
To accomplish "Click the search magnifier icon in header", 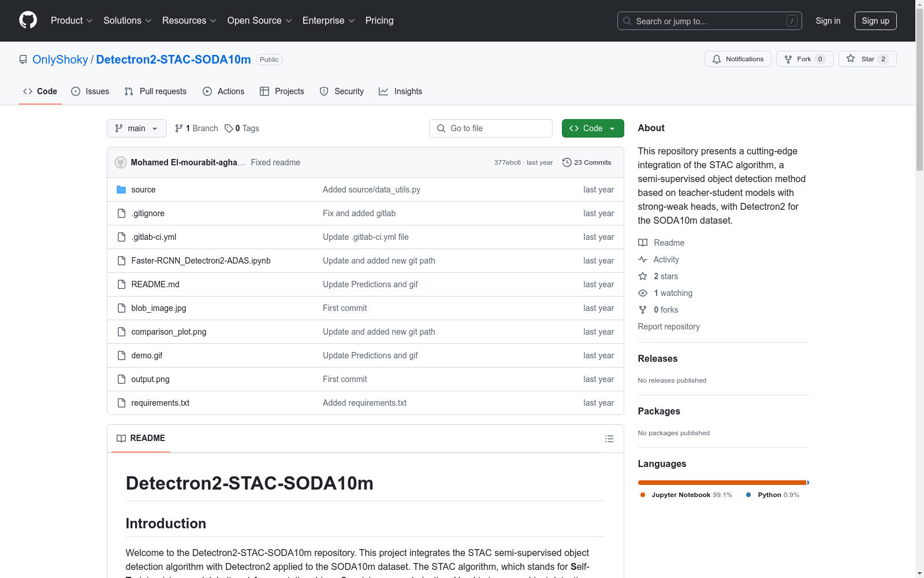I will pyautogui.click(x=627, y=21).
